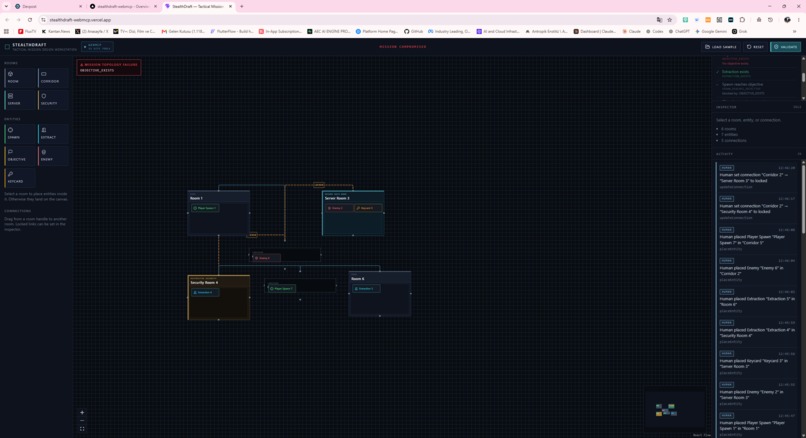Image resolution: width=806 pixels, height=438 pixels.
Task: Open the bookmarks apps grid icon
Action: (x=6, y=31)
